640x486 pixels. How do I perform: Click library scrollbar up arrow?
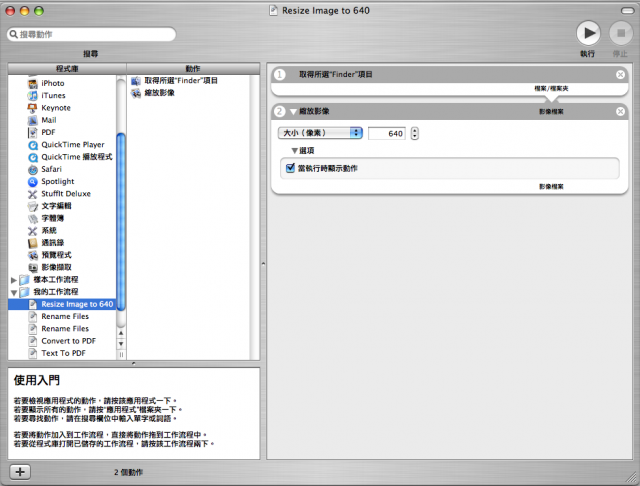pyautogui.click(x=121, y=333)
